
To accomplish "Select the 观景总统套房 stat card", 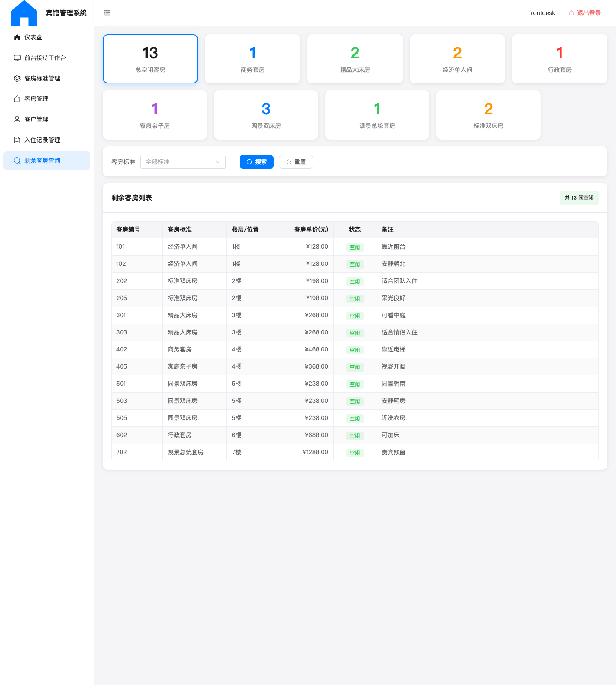I will coord(377,115).
